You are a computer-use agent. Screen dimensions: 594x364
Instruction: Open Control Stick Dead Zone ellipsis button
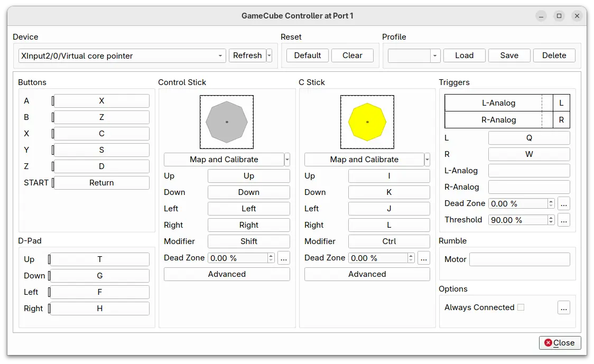[284, 258]
